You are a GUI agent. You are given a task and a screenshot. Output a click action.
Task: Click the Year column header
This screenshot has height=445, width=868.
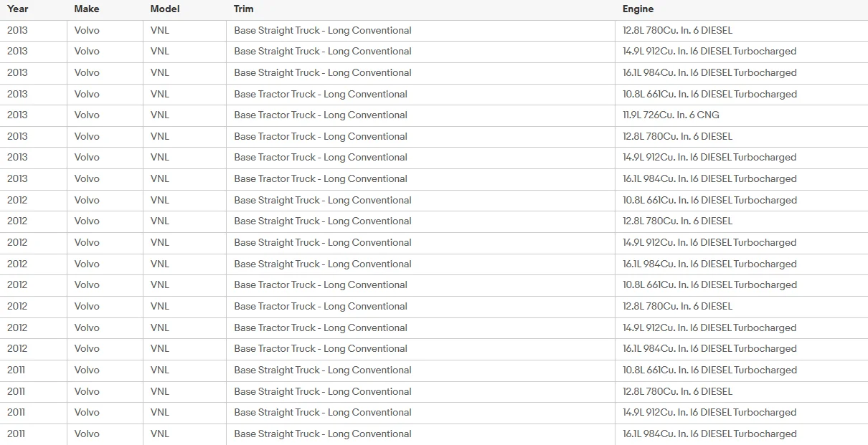(18, 9)
